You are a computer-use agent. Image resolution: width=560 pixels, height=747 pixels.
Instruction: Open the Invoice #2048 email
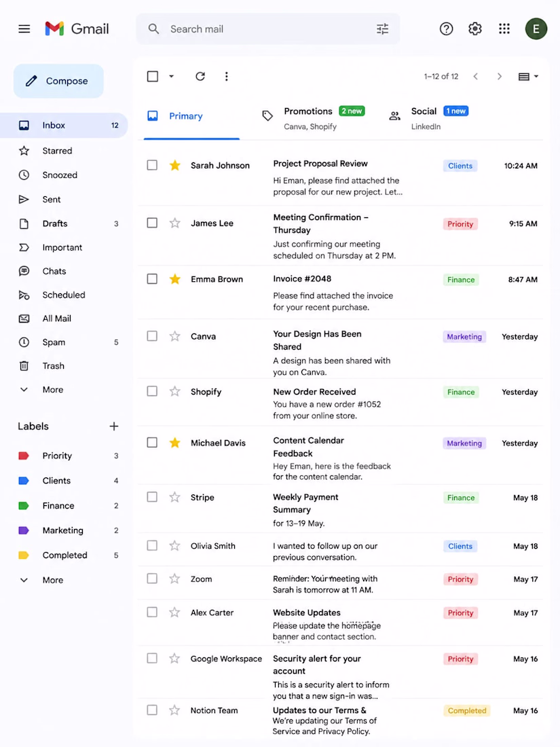pos(340,292)
